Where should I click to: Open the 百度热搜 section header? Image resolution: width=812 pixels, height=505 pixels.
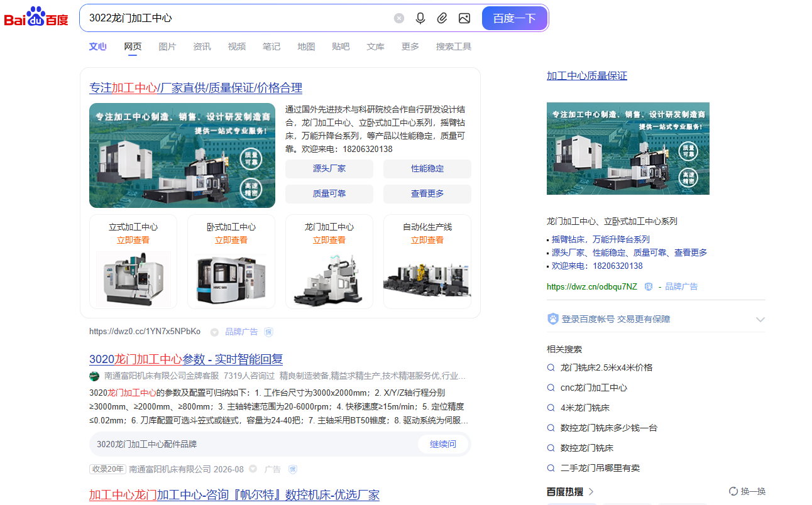pyautogui.click(x=571, y=491)
